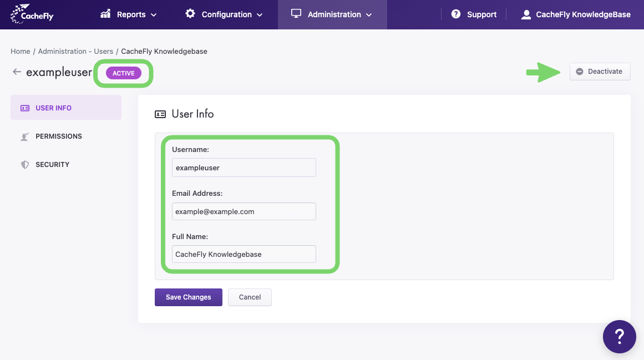This screenshot has width=644, height=360.
Task: Expand the Administration dropdown chevron
Action: [x=369, y=15]
